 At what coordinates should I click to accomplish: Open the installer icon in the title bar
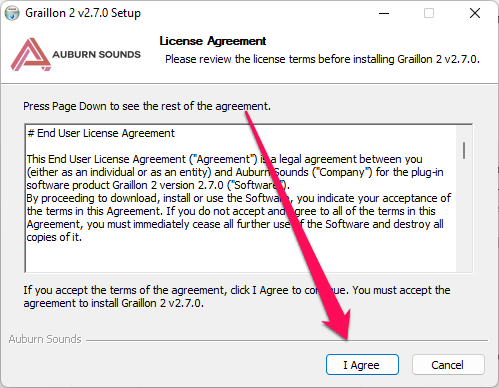[x=12, y=13]
